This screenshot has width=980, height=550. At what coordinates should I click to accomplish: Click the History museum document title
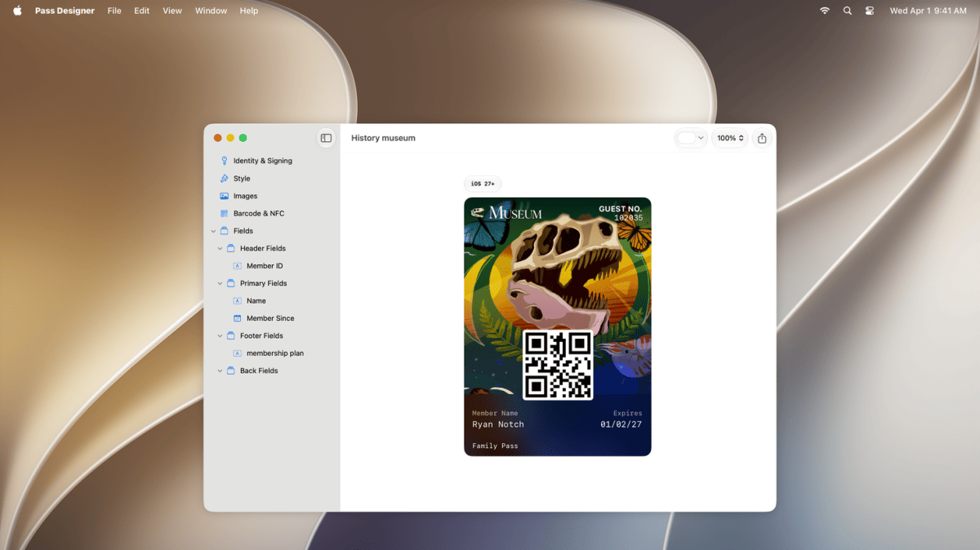click(x=383, y=138)
